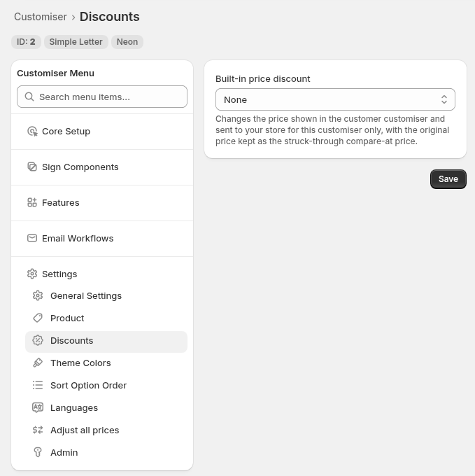The image size is (475, 476).
Task: Click the dropdown arrows beside None
Action: [x=444, y=99]
